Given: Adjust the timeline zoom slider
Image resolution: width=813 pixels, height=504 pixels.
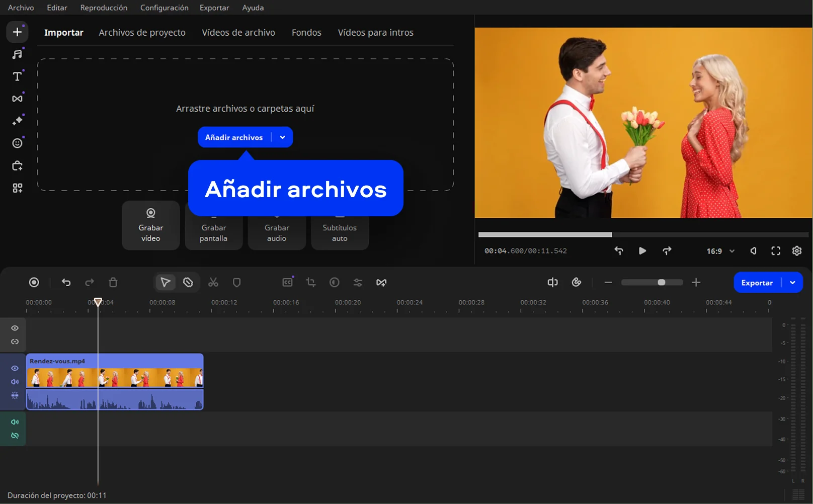Looking at the screenshot, I should [661, 283].
